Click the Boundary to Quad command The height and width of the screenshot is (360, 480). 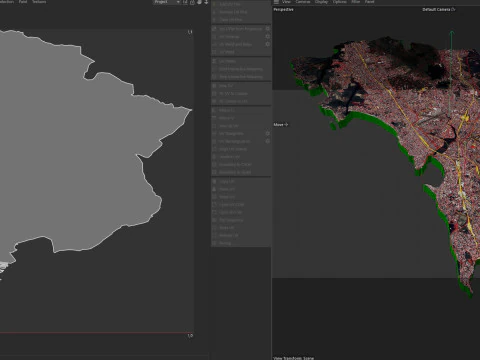(x=241, y=172)
